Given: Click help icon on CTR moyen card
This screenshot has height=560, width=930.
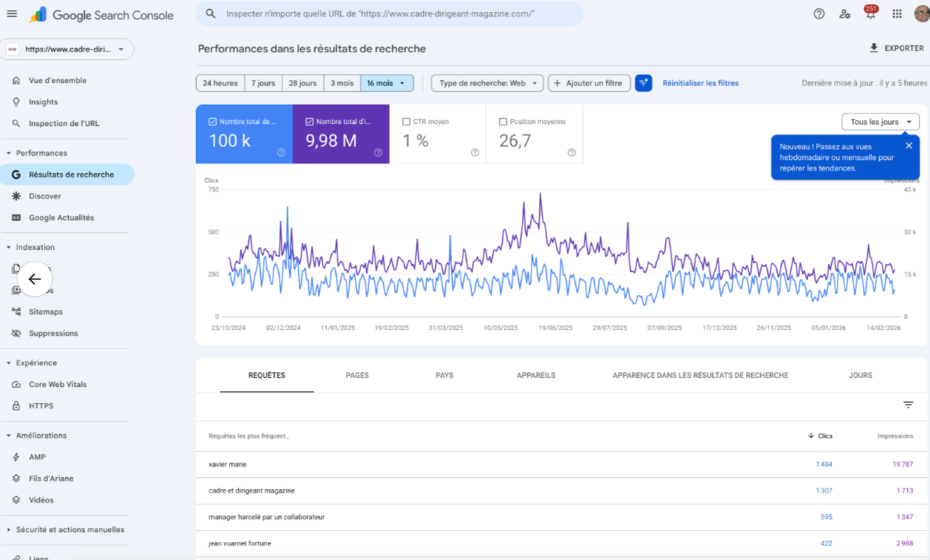Looking at the screenshot, I should coord(474,152).
